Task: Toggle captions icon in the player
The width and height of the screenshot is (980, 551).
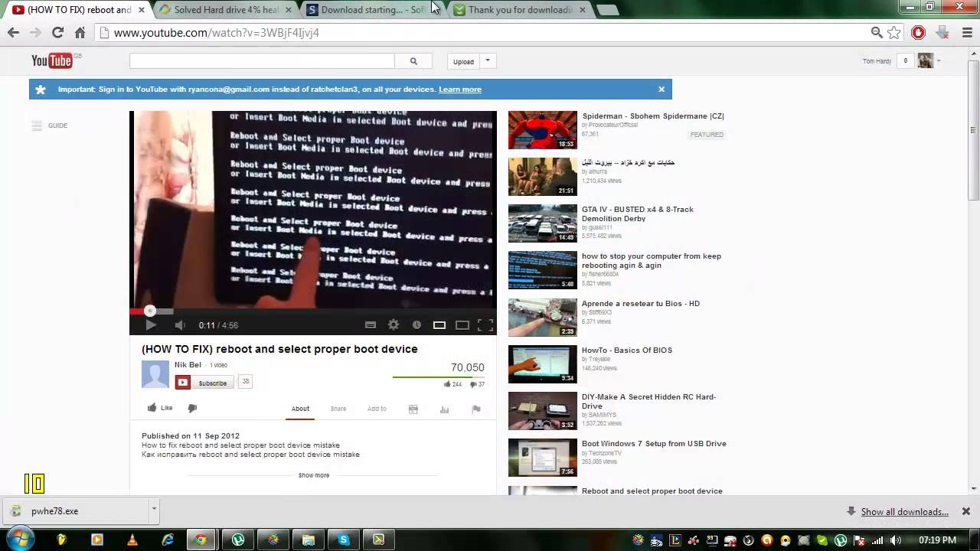Action: pyautogui.click(x=371, y=325)
